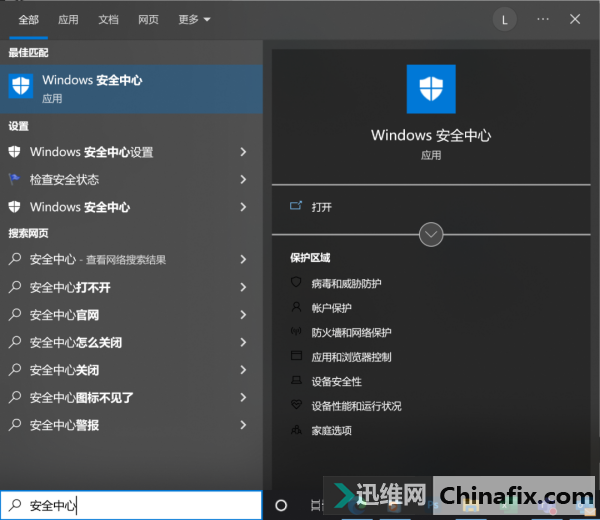Open 设备安全性 link

336,381
